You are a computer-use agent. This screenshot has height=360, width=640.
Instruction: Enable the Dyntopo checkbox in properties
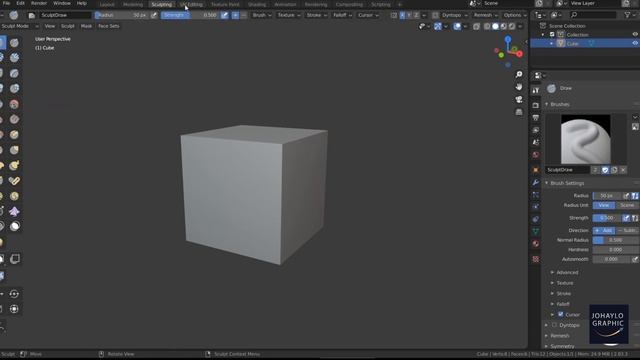coord(554,325)
